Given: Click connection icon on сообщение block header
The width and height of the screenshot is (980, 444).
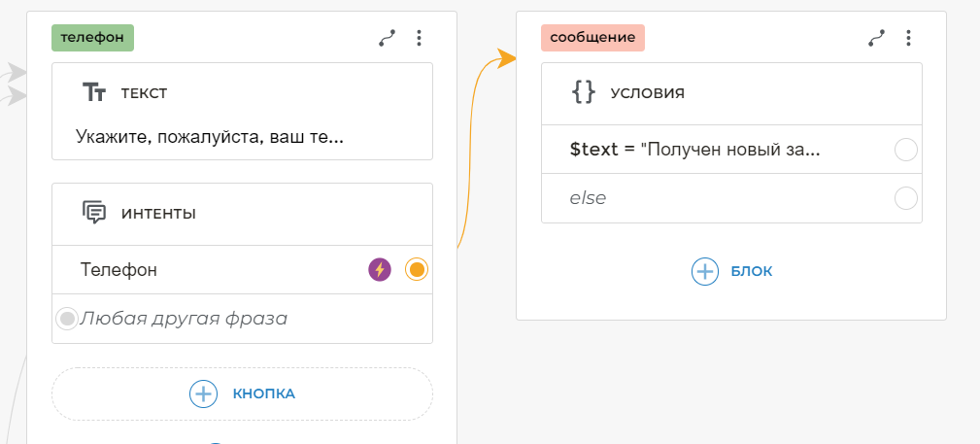Looking at the screenshot, I should [877, 38].
